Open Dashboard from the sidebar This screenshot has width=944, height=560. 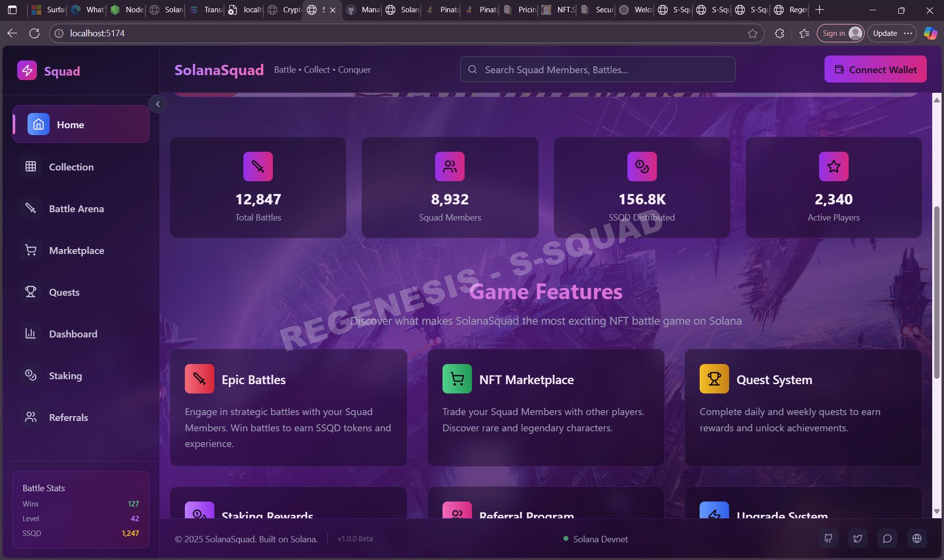point(81,334)
